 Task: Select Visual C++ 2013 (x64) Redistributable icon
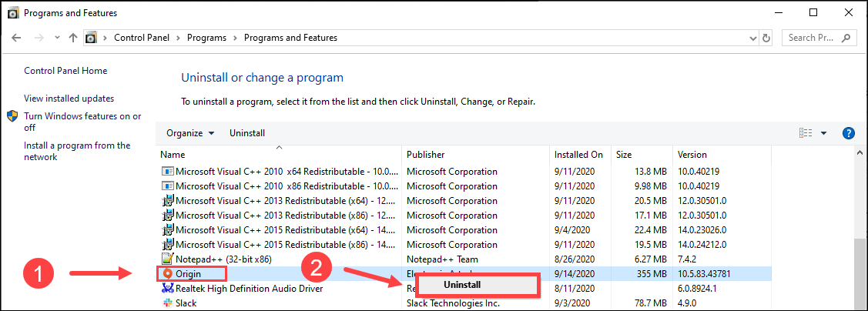167,200
